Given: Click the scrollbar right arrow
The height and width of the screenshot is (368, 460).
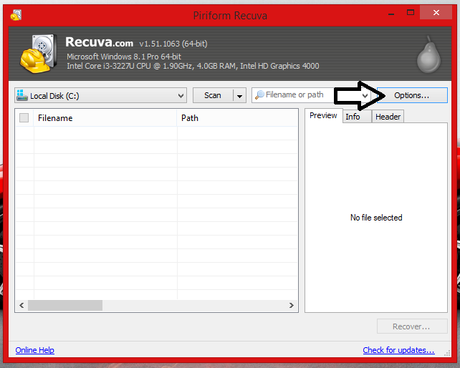Looking at the screenshot, I should pyautogui.click(x=291, y=305).
